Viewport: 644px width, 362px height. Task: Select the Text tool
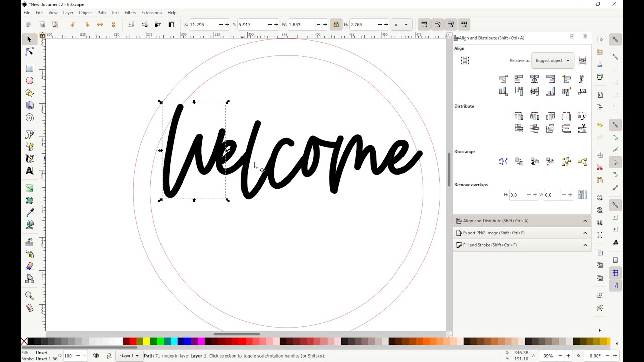(29, 171)
